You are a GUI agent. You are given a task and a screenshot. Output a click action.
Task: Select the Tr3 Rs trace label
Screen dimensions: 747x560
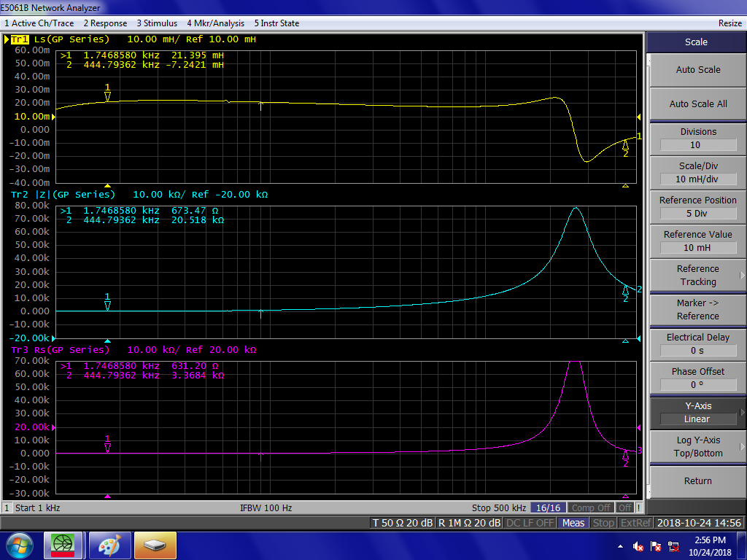tap(60, 350)
